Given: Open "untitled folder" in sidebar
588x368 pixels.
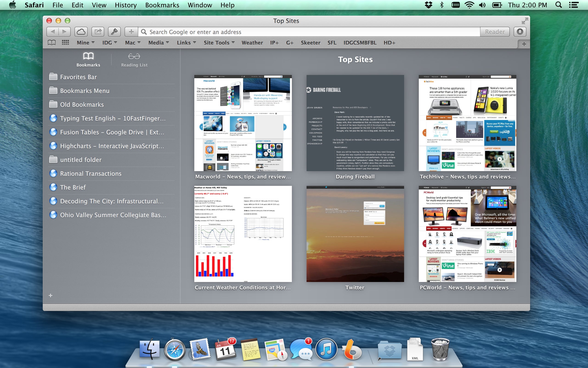Looking at the screenshot, I should tap(111, 160).
